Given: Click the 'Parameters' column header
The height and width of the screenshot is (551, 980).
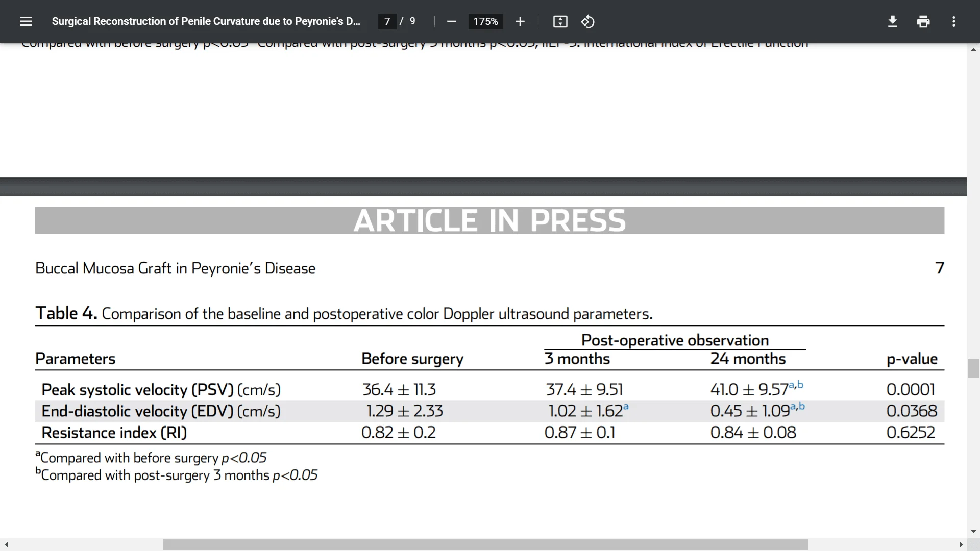Looking at the screenshot, I should click(x=75, y=359).
